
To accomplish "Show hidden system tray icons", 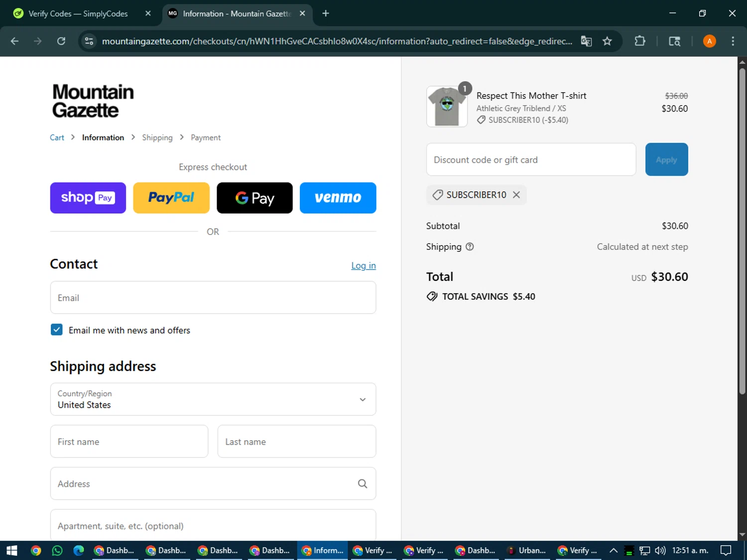I will tap(614, 550).
